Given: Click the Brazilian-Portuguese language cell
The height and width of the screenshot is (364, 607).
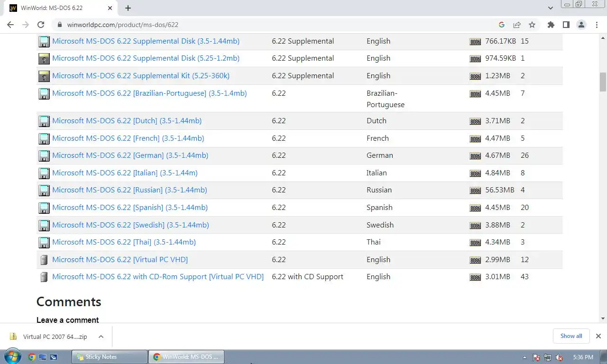Looking at the screenshot, I should (386, 99).
